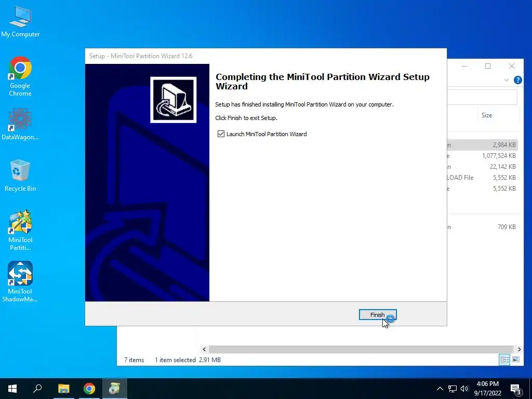The height and width of the screenshot is (399, 532).
Task: Click the Explorer horizontal scrollbar track
Action: [361, 349]
